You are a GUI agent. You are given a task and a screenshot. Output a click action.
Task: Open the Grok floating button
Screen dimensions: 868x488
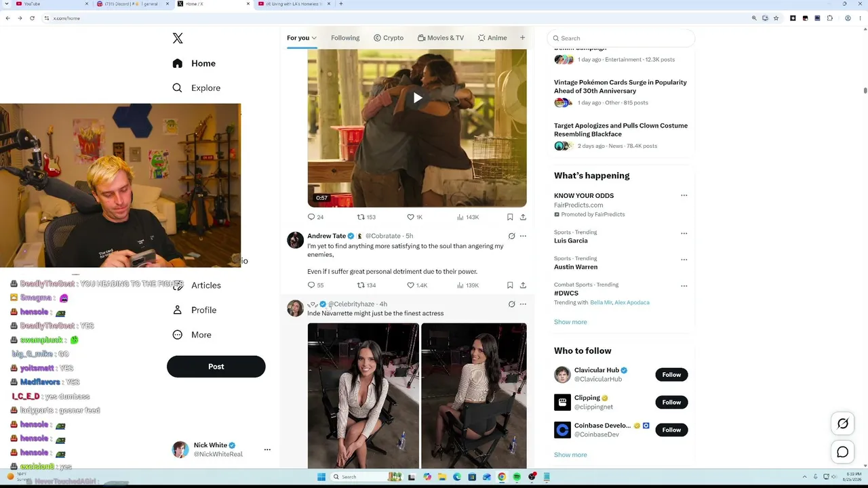843,424
